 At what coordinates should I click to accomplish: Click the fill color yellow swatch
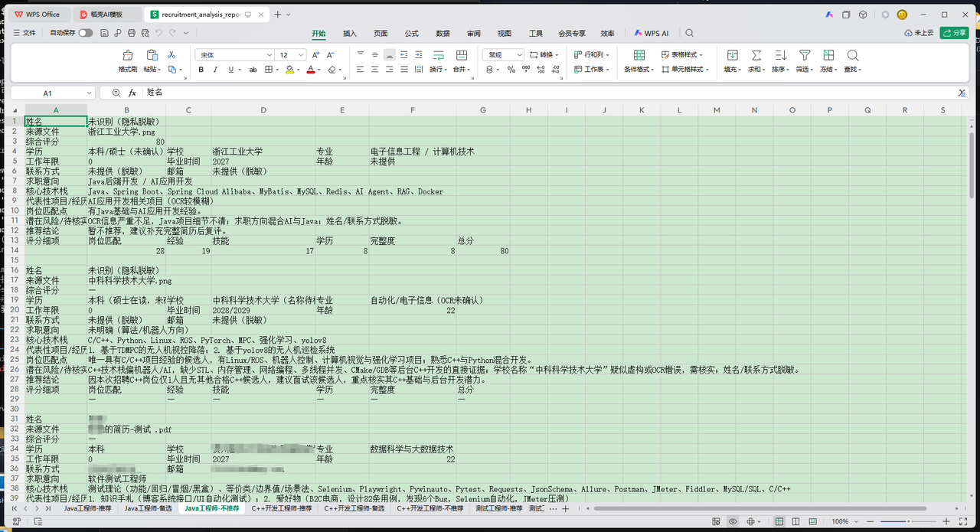coord(289,70)
